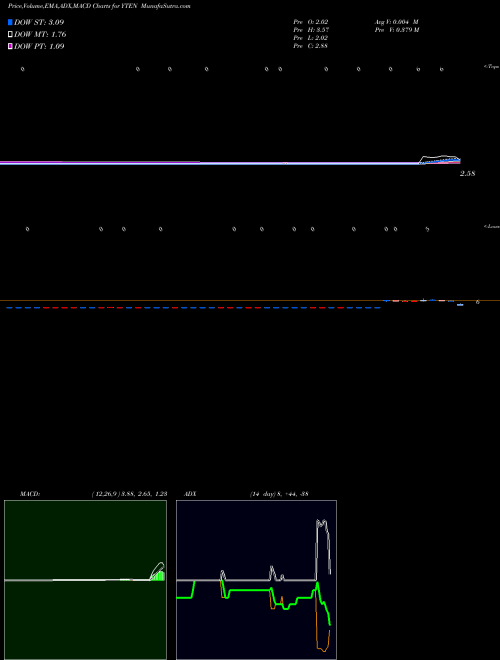Click the 'Avg V: 0.004 M' volume text
This screenshot has height=660, width=500.
tap(397, 22)
